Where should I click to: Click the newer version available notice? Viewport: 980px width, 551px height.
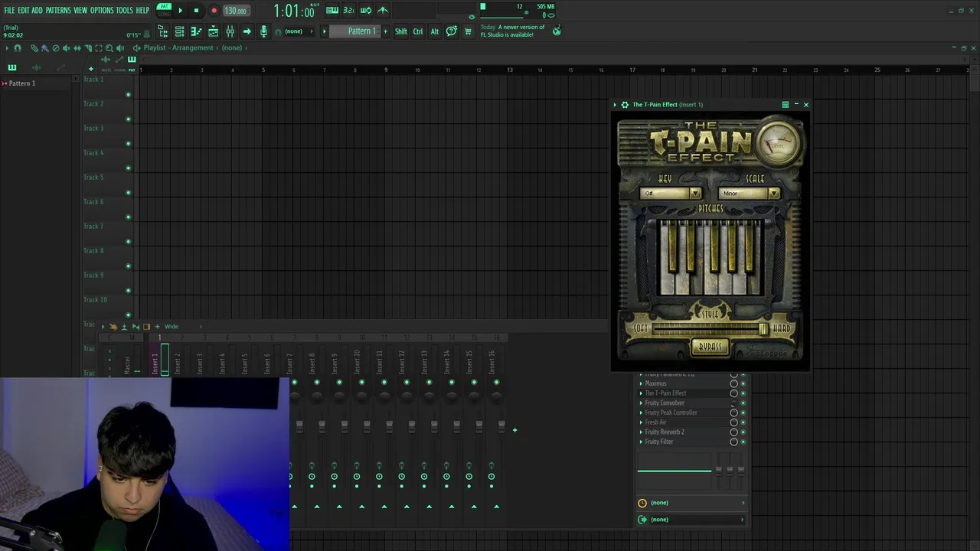tap(513, 31)
